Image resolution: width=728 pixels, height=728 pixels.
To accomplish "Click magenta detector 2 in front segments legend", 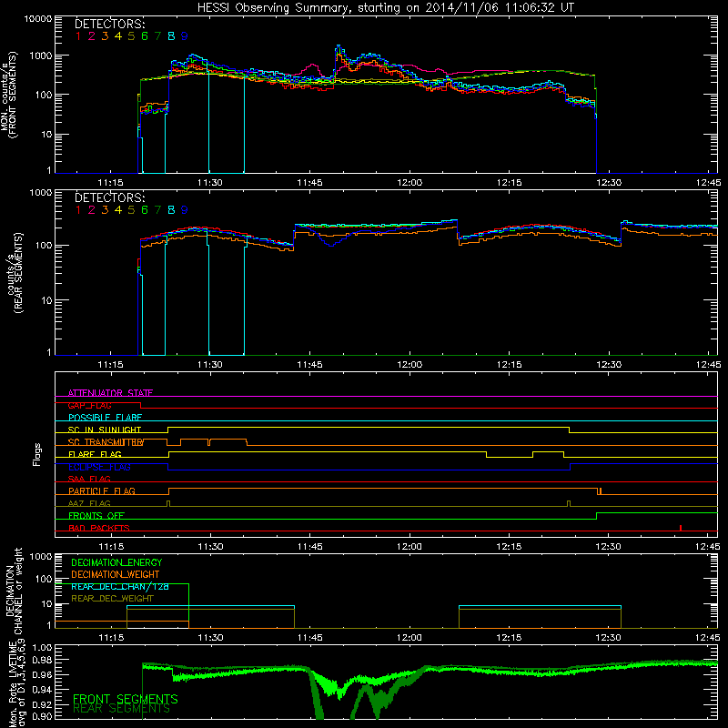I will [92, 36].
